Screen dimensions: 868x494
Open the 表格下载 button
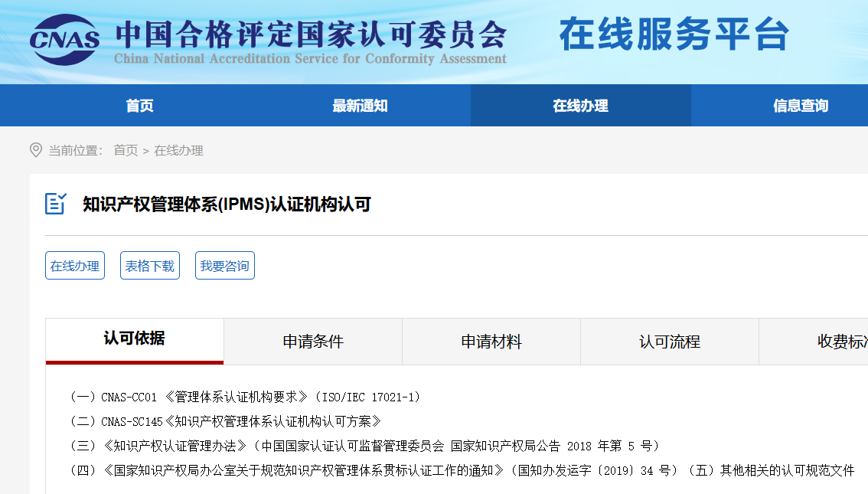click(x=150, y=265)
